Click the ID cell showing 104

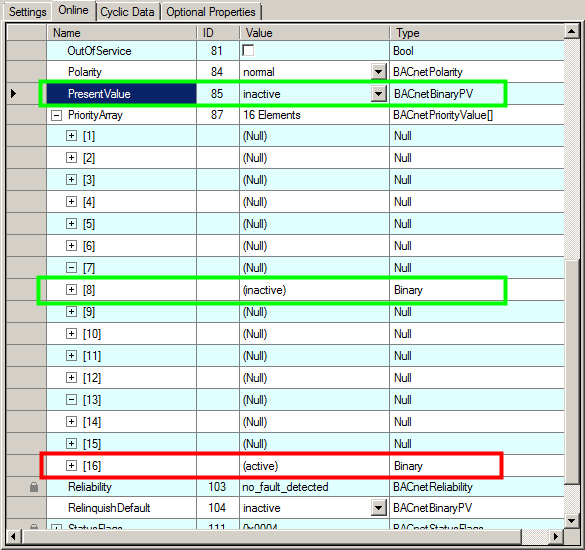tap(218, 508)
